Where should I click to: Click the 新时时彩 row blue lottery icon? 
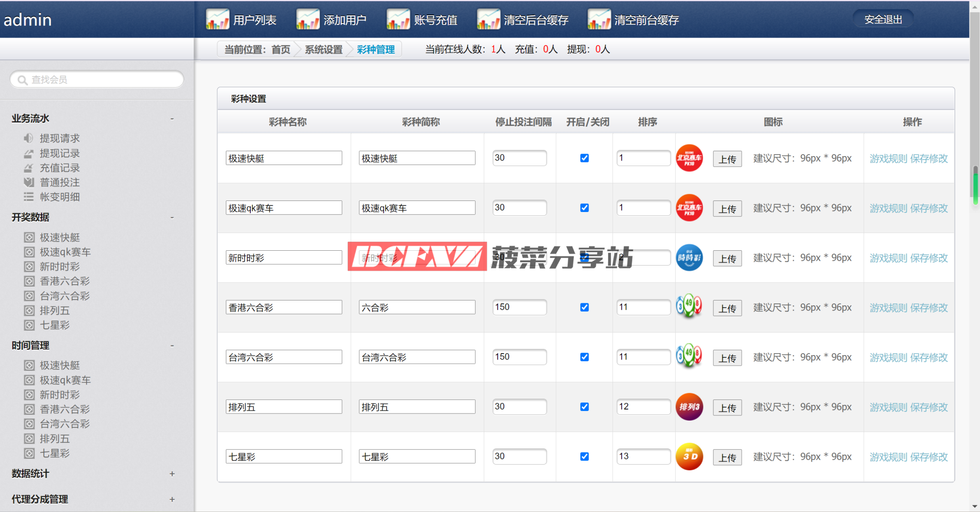(689, 258)
